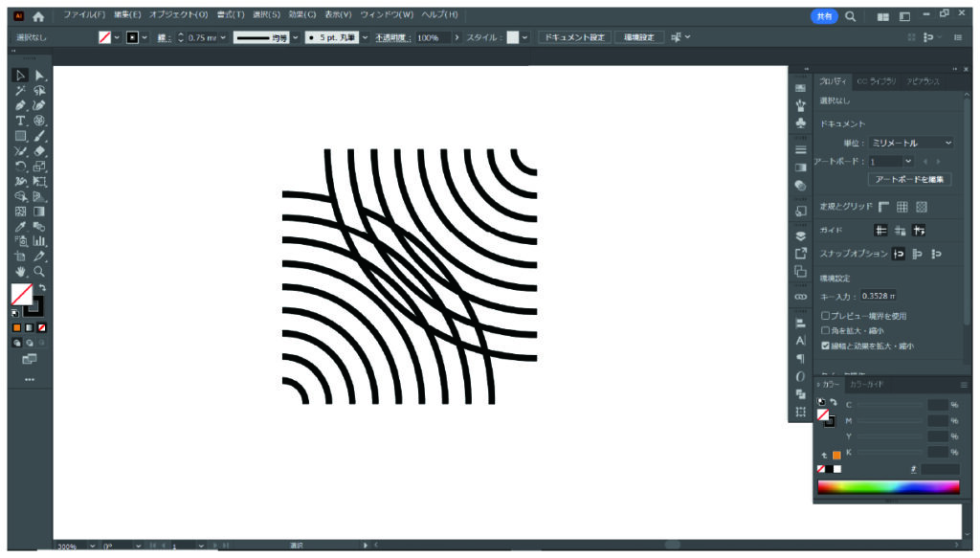Open the stroke weight 0.75 dropdown
The height and width of the screenshot is (558, 980).
(223, 37)
